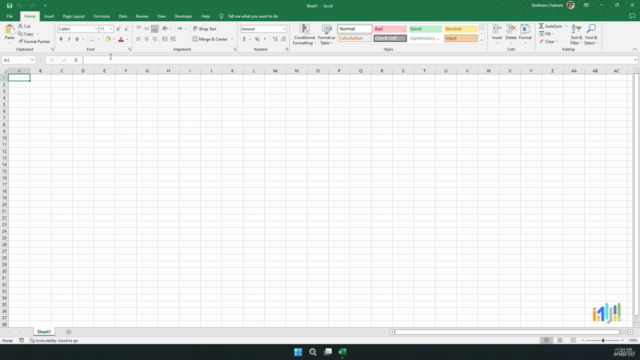The height and width of the screenshot is (360, 640).
Task: Click Merge & Center
Action: tap(210, 39)
